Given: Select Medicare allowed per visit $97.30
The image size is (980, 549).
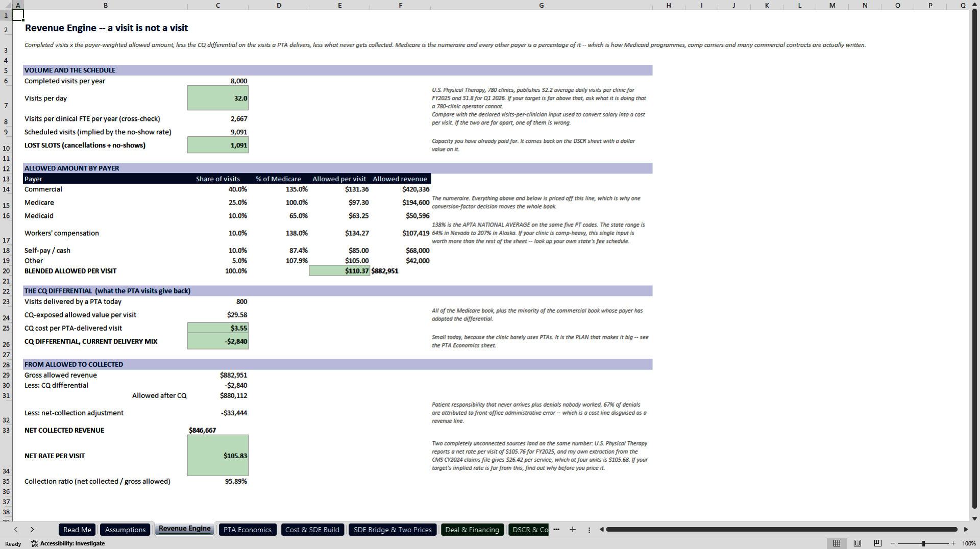Looking at the screenshot, I should click(339, 203).
